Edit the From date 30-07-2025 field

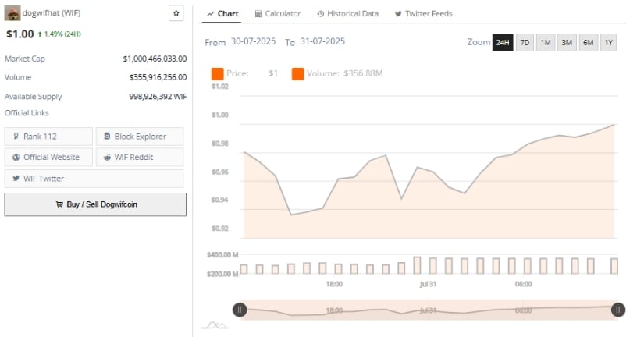[253, 41]
